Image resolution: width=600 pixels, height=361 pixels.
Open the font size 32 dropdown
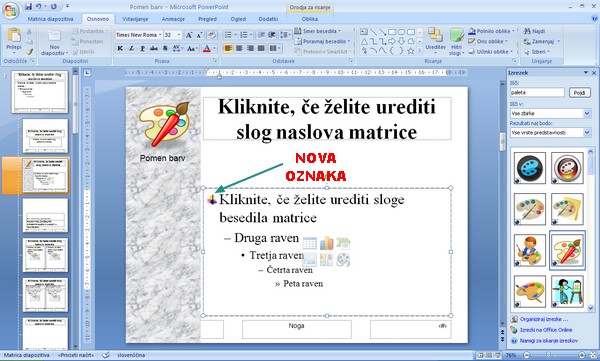pos(178,35)
